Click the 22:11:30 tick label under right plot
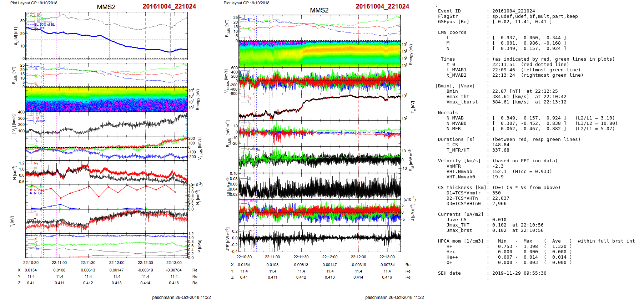This screenshot has height=300, width=644. pyautogui.click(x=301, y=257)
